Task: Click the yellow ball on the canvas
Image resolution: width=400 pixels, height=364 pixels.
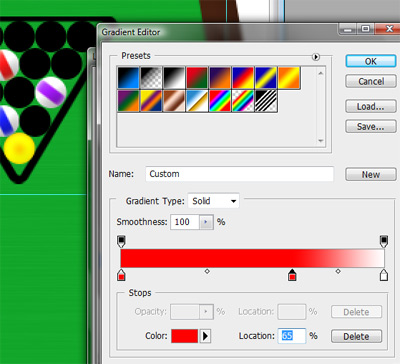Action: click(19, 148)
